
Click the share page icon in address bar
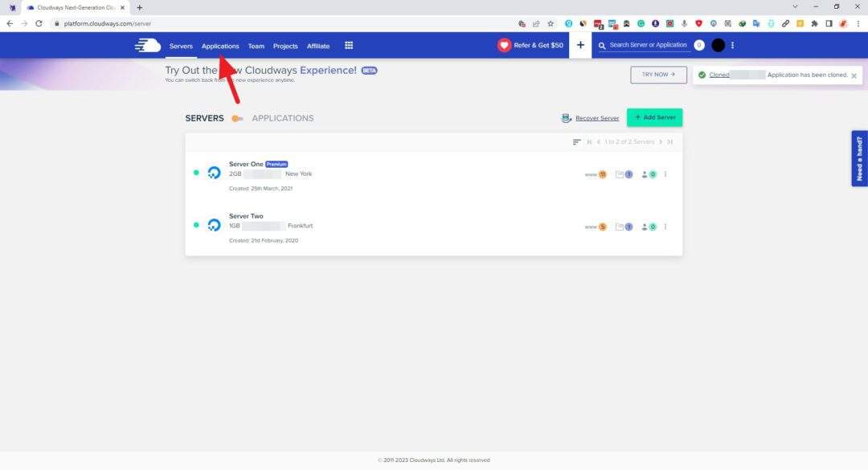point(536,24)
